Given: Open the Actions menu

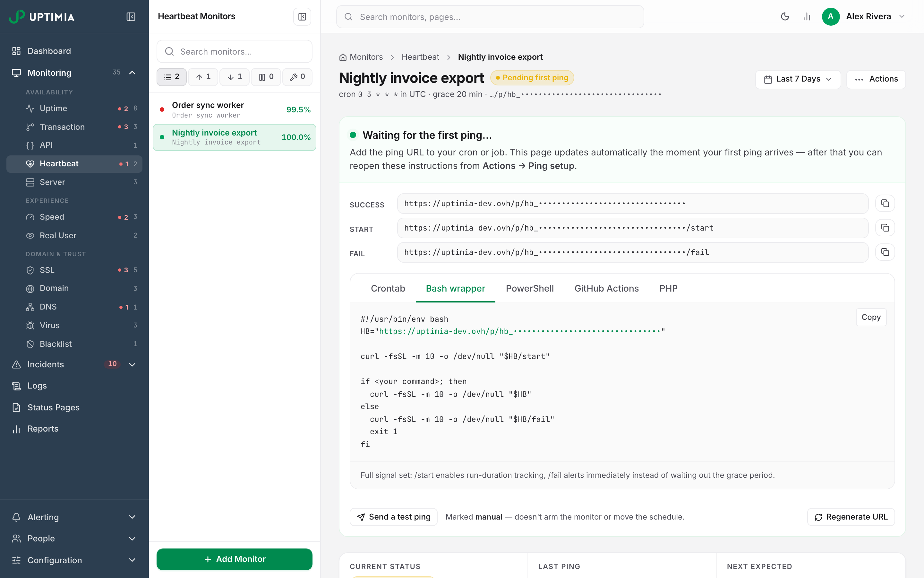Looking at the screenshot, I should tap(876, 79).
